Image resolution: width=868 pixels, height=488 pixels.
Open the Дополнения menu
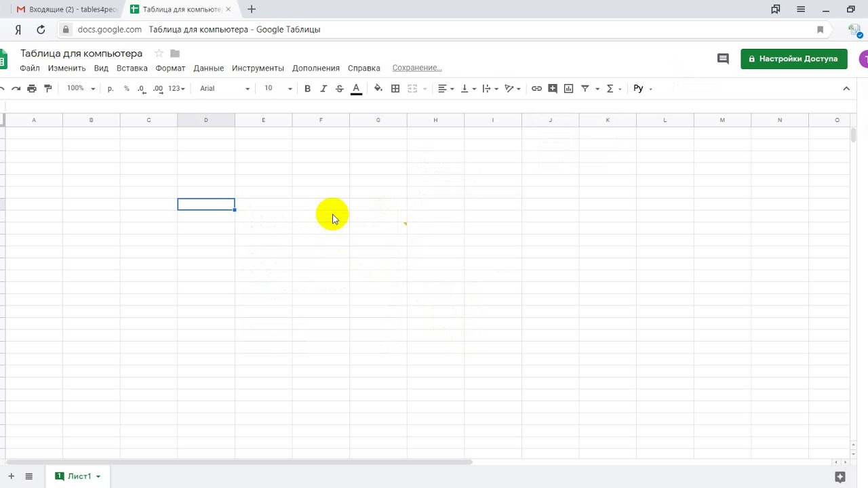pos(316,68)
